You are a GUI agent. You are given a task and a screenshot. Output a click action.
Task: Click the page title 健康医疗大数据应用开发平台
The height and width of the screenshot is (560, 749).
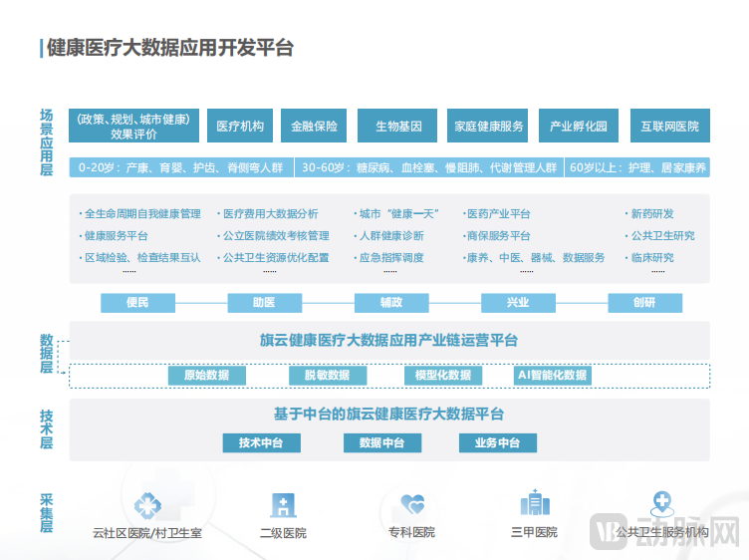[x=169, y=48]
